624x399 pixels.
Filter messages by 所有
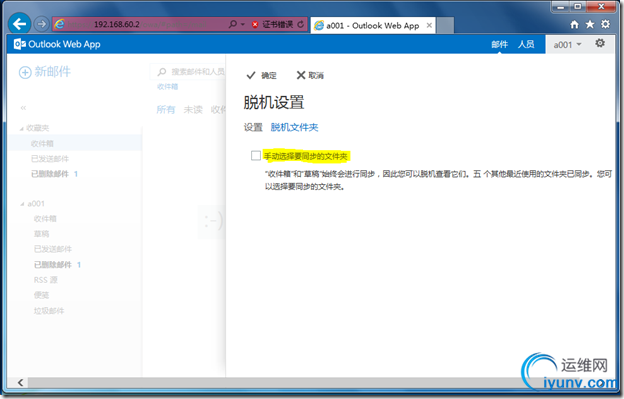coord(166,109)
